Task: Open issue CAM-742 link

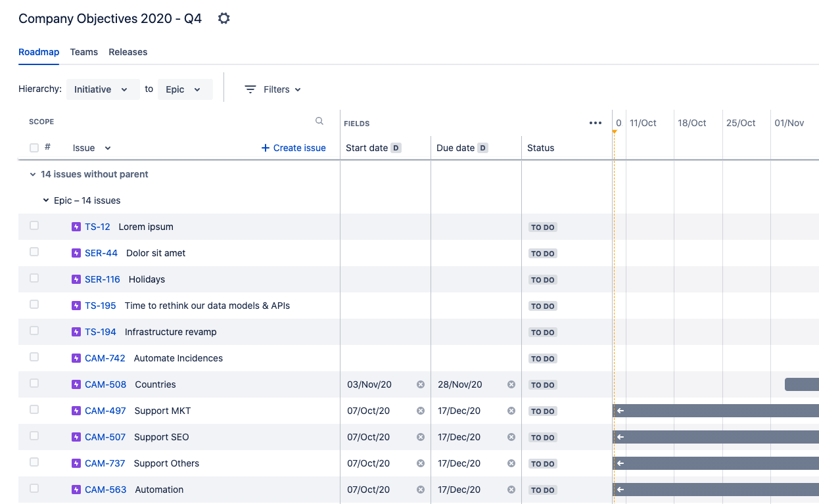Action: pyautogui.click(x=105, y=358)
